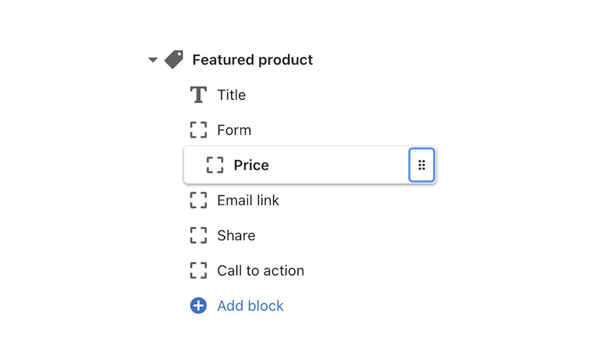
Task: Click the Title block T icon
Action: pyautogui.click(x=198, y=95)
